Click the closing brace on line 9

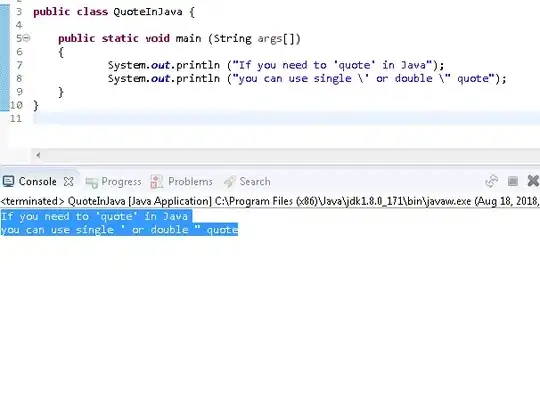pos(61,92)
